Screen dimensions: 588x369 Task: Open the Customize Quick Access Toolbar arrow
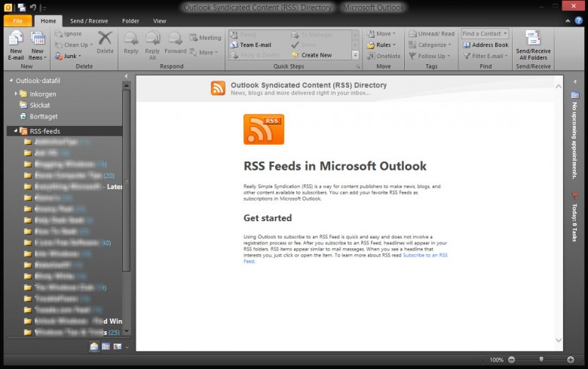(x=44, y=8)
